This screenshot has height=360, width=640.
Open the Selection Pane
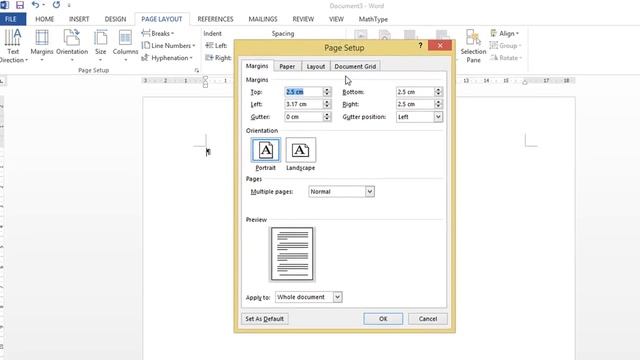(473, 46)
